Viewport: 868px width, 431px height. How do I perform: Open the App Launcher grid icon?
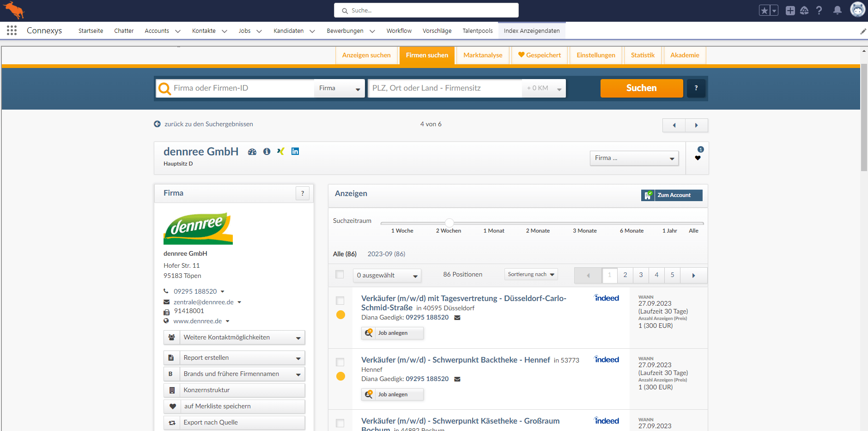[x=12, y=31]
